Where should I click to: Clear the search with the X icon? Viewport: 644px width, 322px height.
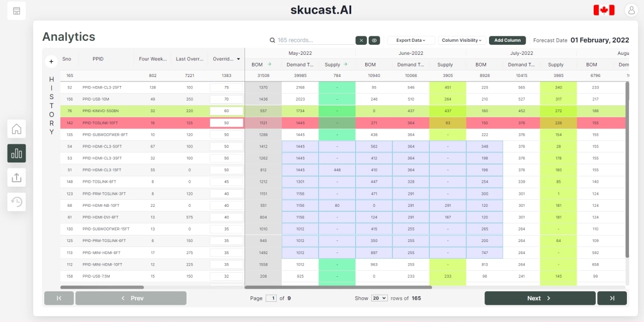coord(361,40)
